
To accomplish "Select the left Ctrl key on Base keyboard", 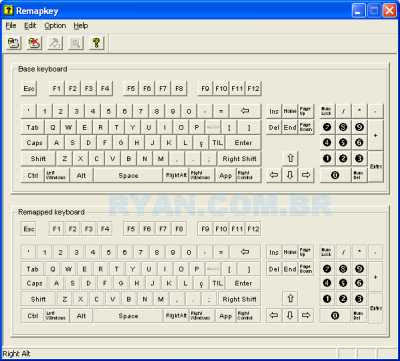I will pos(33,176).
